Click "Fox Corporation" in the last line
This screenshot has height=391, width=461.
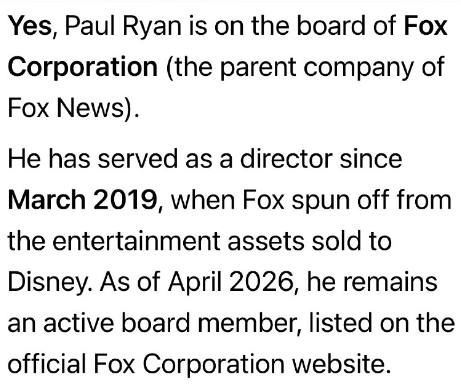tap(189, 364)
